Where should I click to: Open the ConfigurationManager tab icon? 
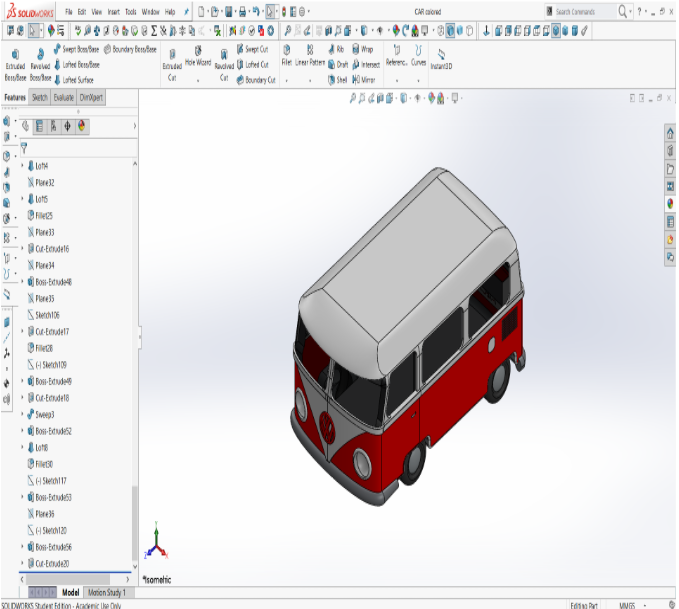53,126
